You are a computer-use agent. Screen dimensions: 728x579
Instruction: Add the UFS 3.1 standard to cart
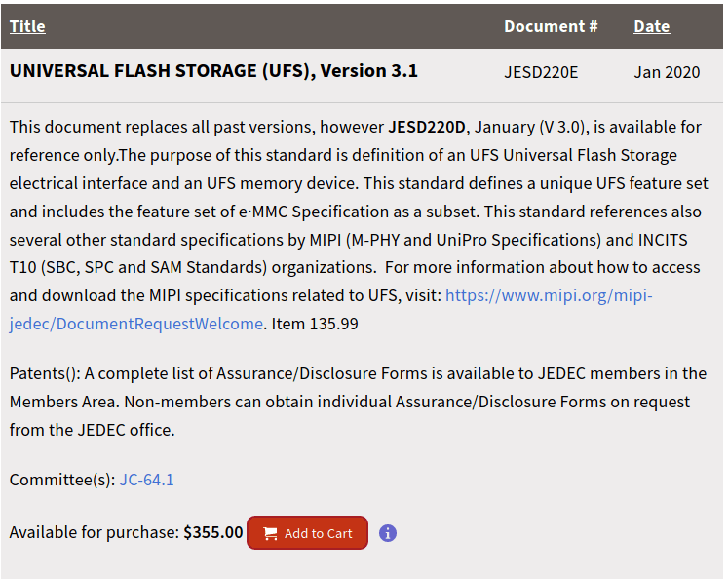coord(307,533)
